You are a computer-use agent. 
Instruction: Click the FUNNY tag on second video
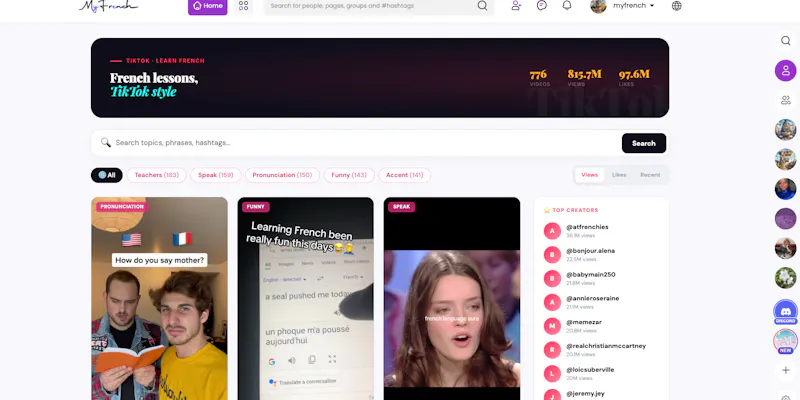click(x=256, y=207)
